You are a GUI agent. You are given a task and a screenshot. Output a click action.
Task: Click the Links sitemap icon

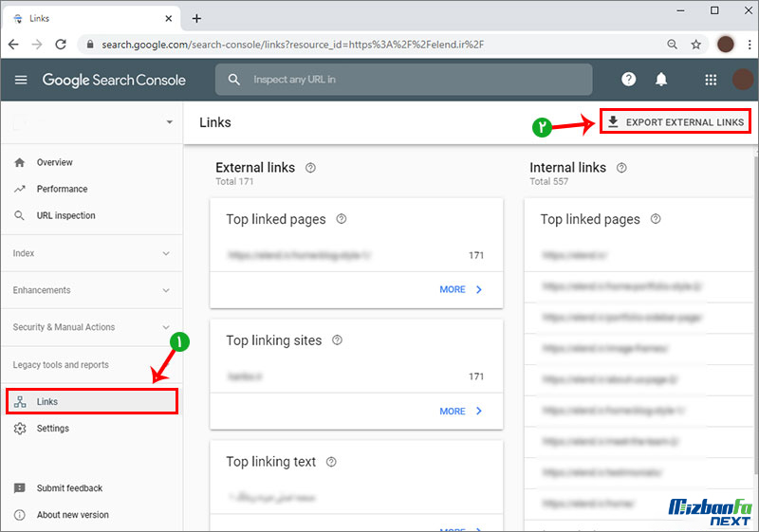pyautogui.click(x=20, y=401)
